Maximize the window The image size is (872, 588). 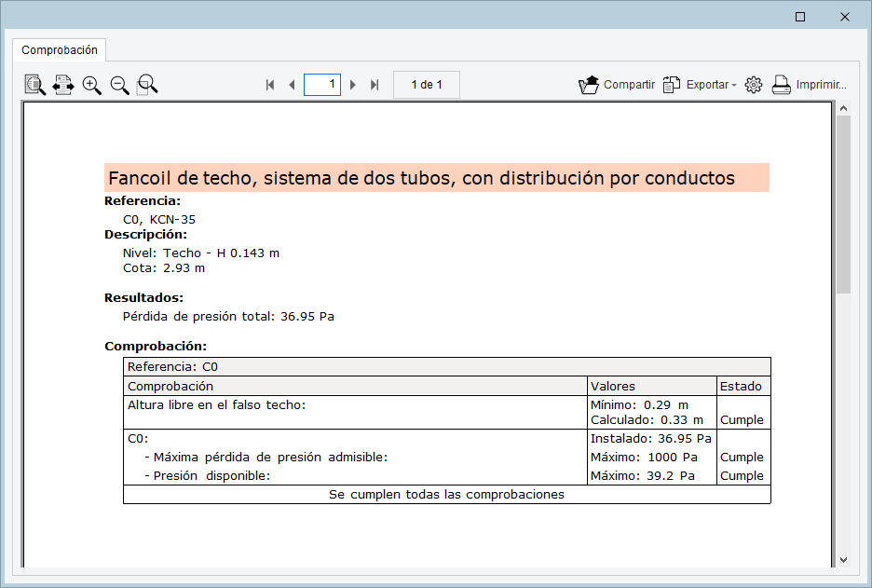(x=800, y=17)
